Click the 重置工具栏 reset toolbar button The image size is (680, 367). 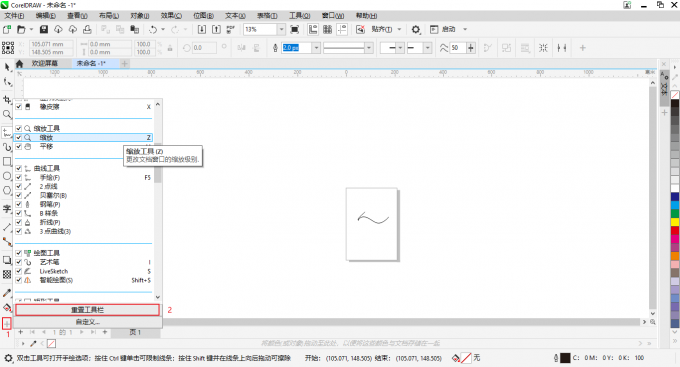(88, 310)
